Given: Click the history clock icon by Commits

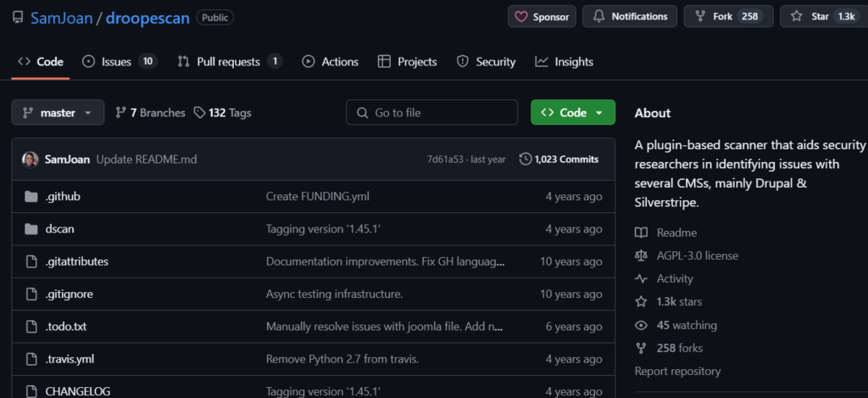Looking at the screenshot, I should [x=526, y=160].
